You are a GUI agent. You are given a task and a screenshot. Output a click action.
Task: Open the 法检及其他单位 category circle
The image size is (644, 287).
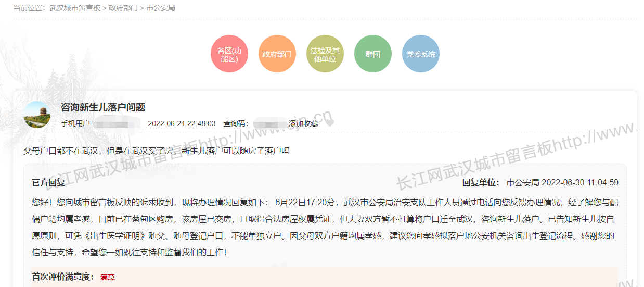[325, 54]
